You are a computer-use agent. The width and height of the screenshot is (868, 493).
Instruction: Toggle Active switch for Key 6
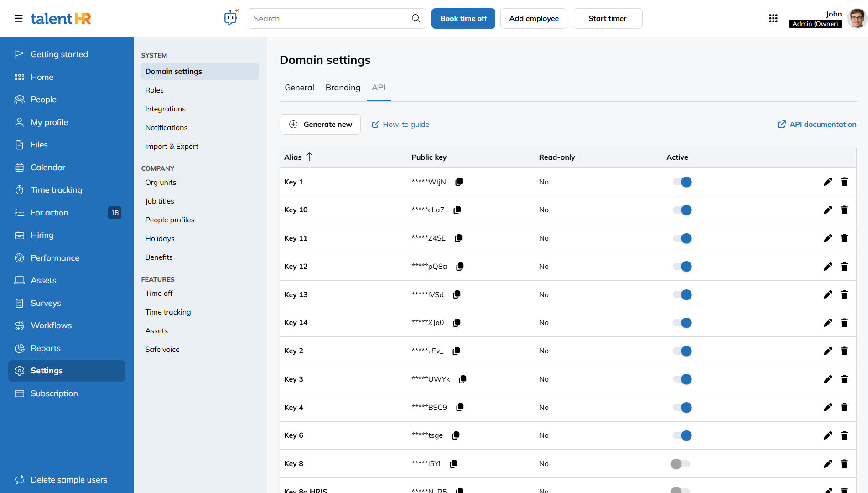pos(682,435)
